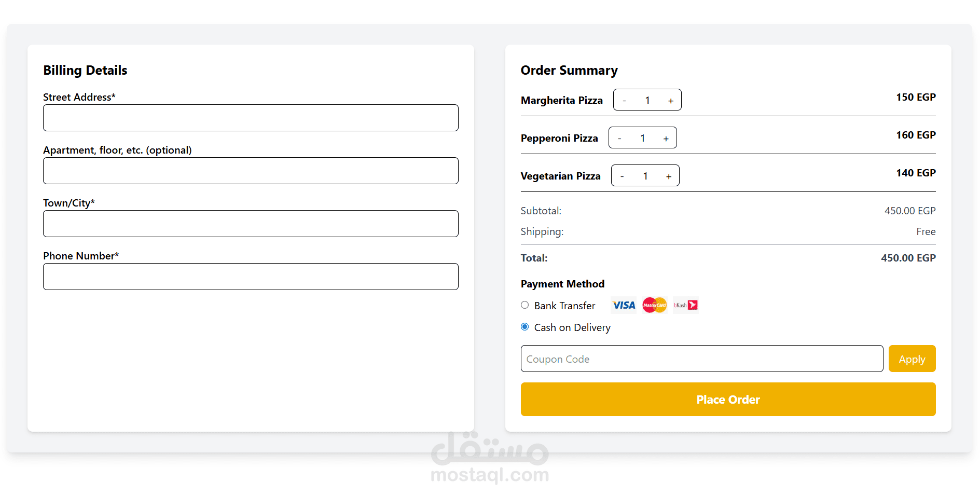The height and width of the screenshot is (495, 980).
Task: Focus the Town/City input box
Action: coord(251,224)
